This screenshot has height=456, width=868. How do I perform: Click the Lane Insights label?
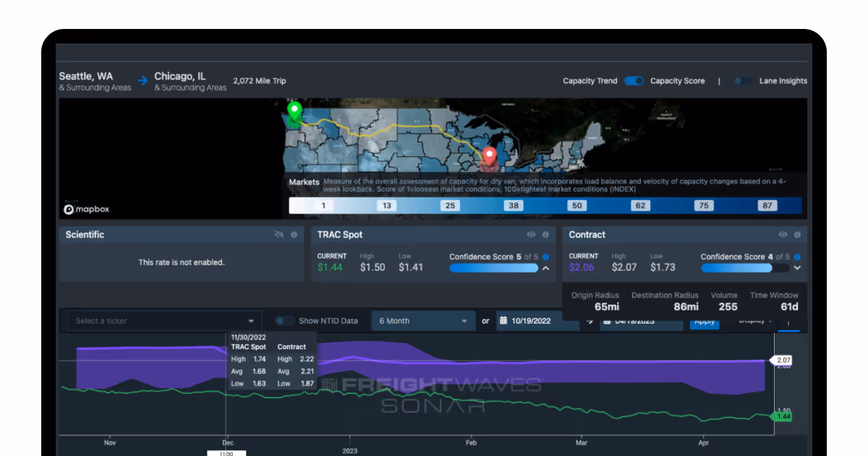pos(783,81)
